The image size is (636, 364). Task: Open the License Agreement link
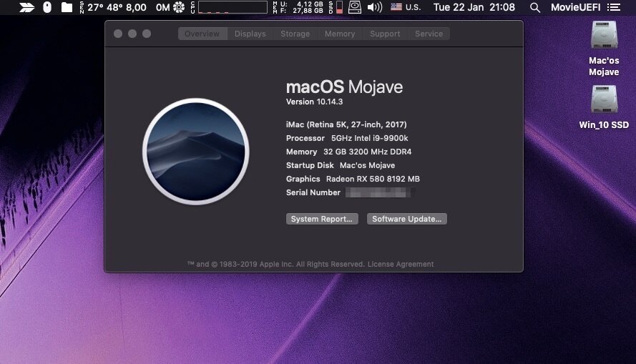coord(401,265)
